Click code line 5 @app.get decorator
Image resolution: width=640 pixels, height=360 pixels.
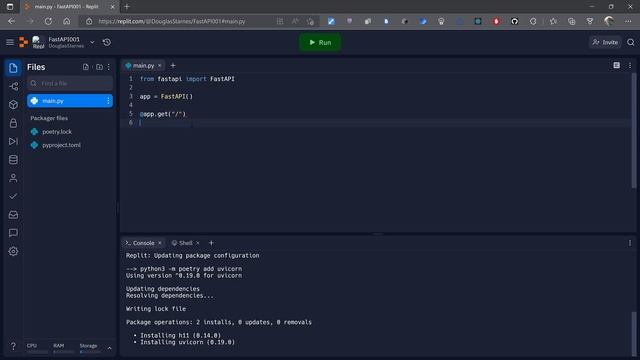tap(162, 114)
